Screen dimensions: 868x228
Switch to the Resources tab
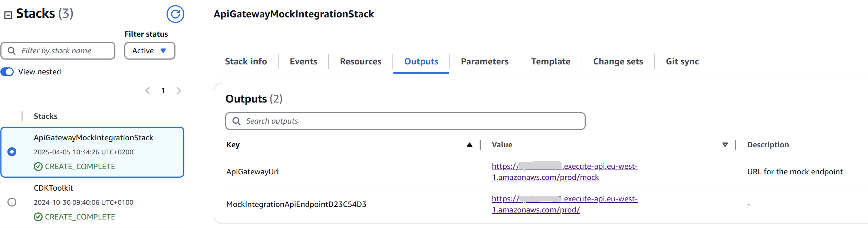[x=361, y=61]
